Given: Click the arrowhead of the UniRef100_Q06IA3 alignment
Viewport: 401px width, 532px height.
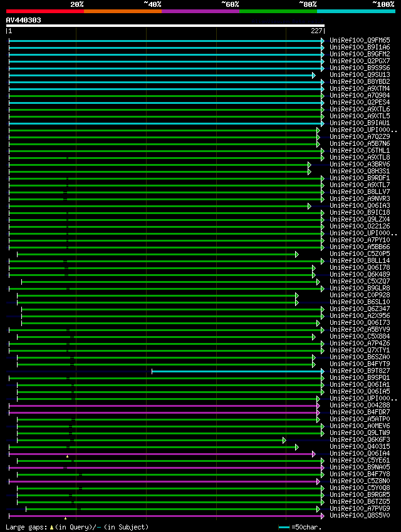Looking at the screenshot, I should 310,207.
